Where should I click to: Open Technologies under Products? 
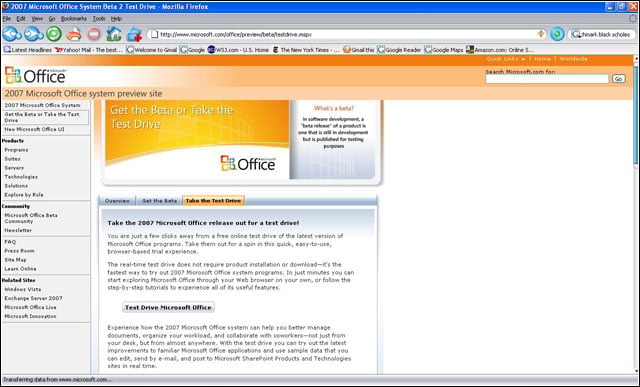[21, 177]
